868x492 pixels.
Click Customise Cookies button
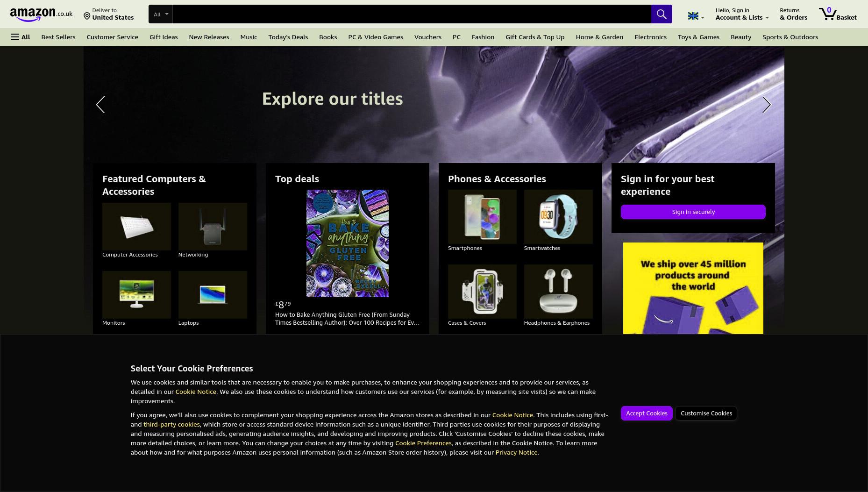pos(706,413)
